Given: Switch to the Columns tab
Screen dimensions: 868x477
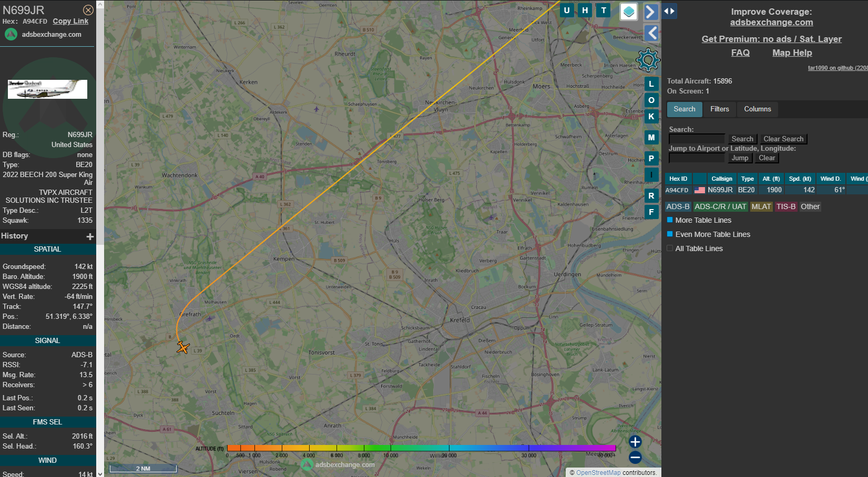Looking at the screenshot, I should (758, 109).
